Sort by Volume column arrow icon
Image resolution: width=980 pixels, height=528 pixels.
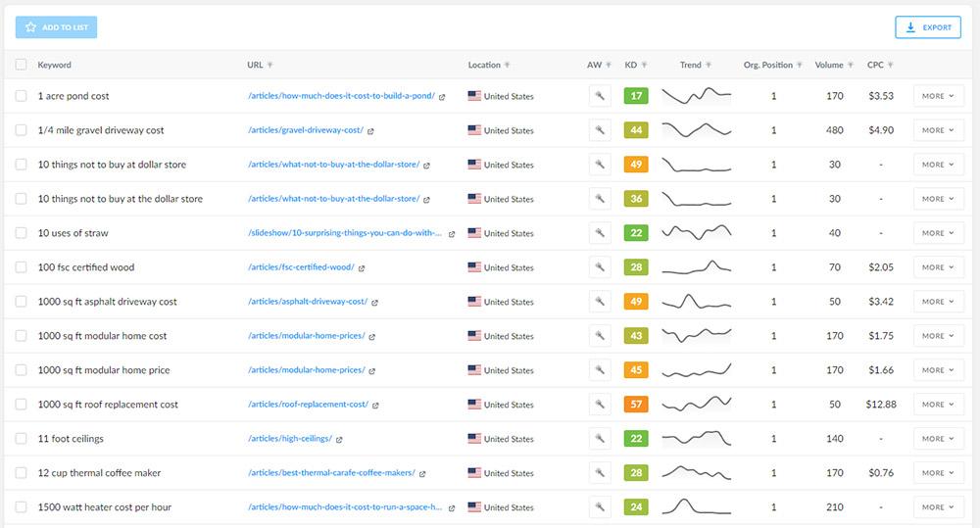coord(850,65)
